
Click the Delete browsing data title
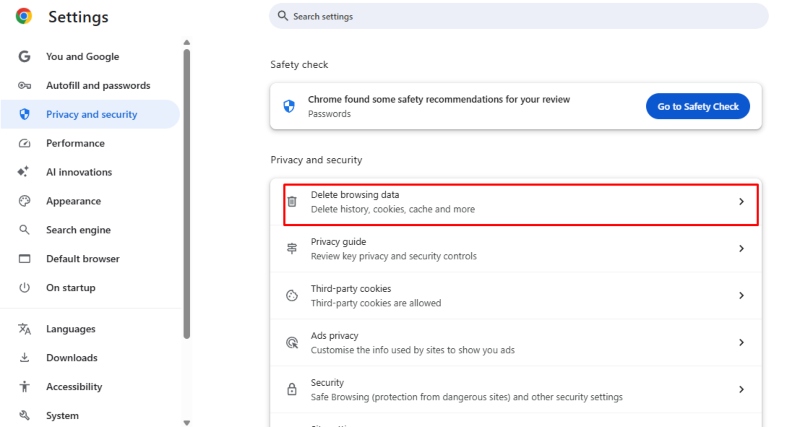tap(355, 194)
